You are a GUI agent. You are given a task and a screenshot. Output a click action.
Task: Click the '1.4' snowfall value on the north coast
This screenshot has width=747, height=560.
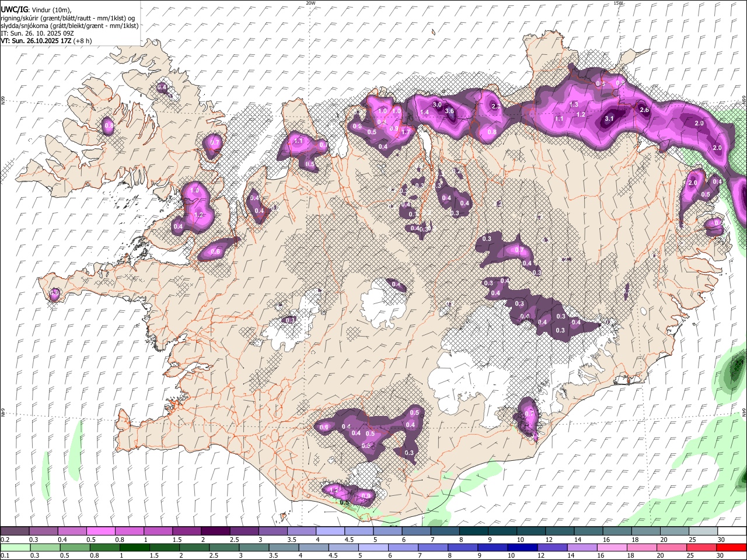[425, 112]
